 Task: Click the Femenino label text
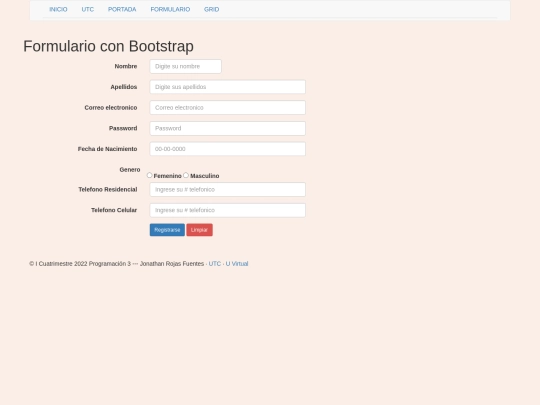tap(167, 176)
